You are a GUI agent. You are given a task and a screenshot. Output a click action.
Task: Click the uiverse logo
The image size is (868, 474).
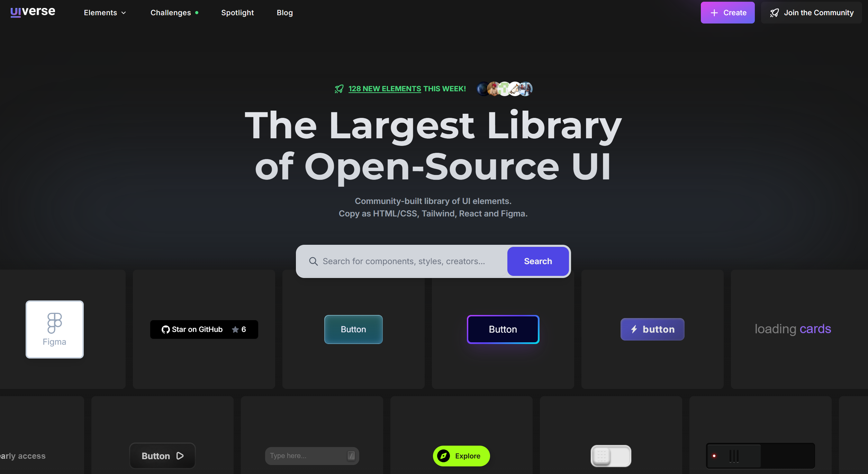click(33, 12)
